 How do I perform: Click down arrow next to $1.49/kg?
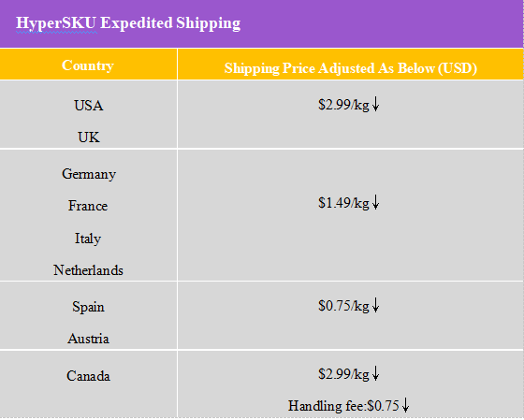click(375, 202)
